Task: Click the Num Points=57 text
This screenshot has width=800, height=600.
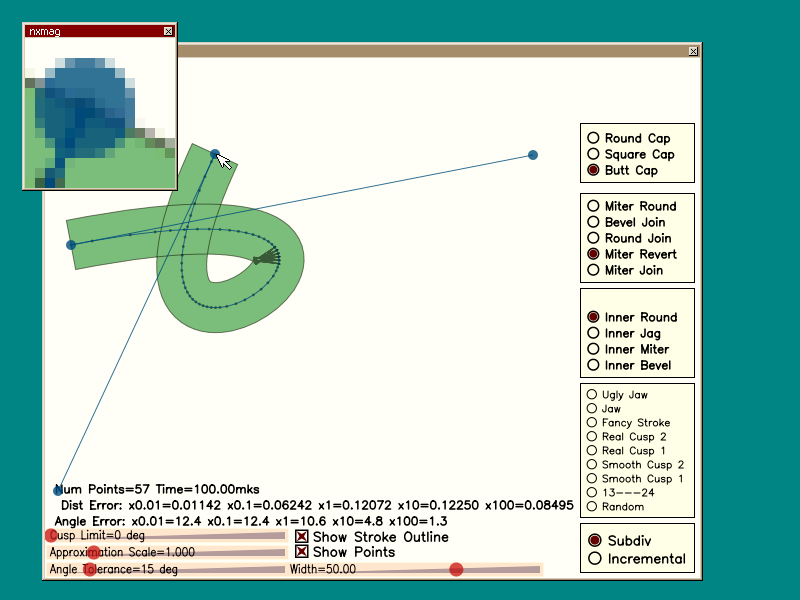Action: 102,489
